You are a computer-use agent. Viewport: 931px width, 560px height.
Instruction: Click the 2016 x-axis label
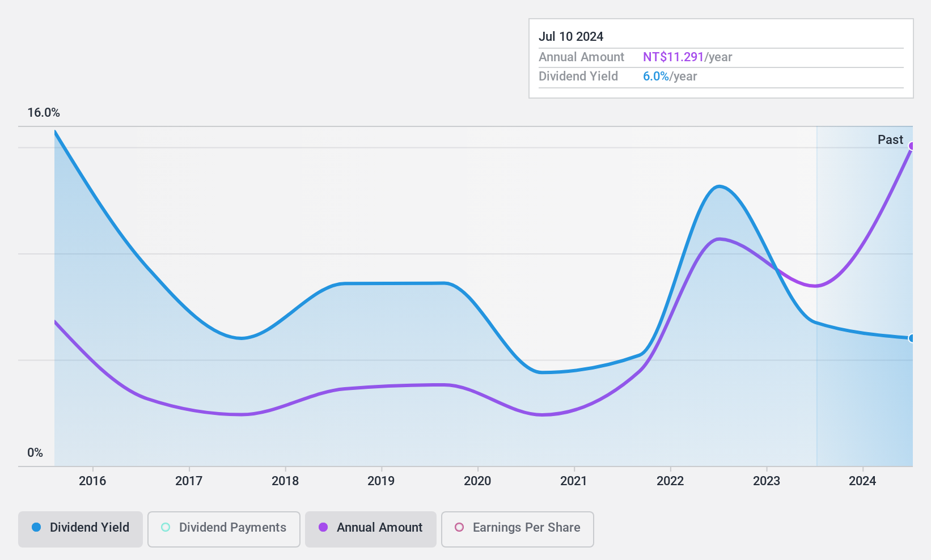point(92,481)
